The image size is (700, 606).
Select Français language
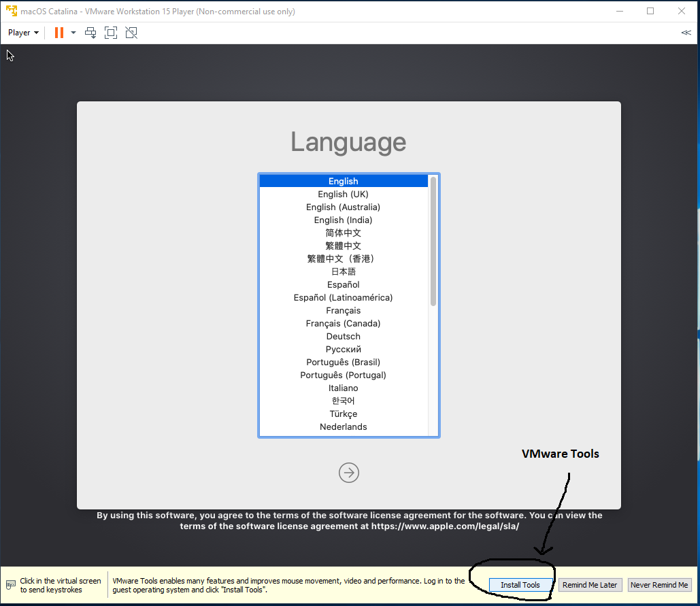344,311
